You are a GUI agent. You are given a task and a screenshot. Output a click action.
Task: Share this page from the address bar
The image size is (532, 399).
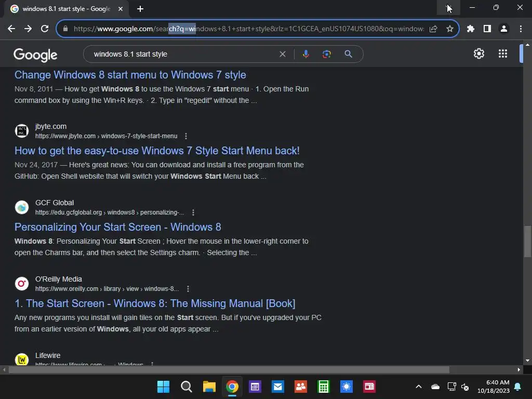433,29
